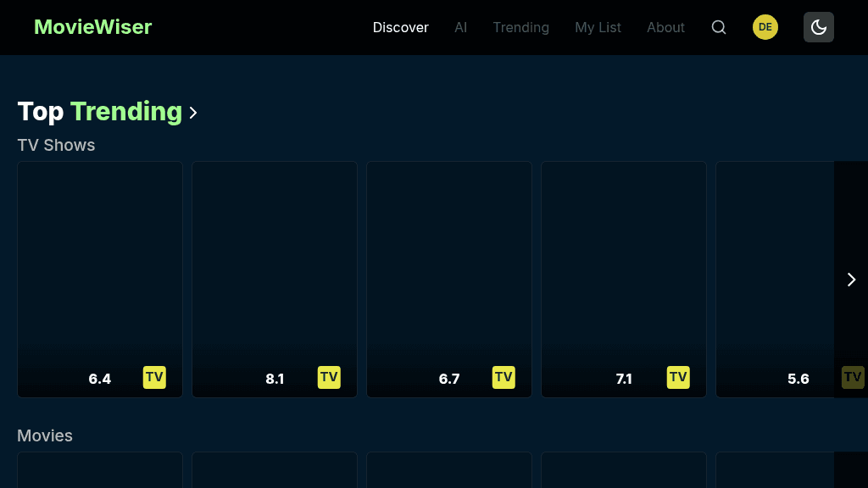The image size is (868, 488).
Task: Click the Movies section label
Action: coord(45,435)
